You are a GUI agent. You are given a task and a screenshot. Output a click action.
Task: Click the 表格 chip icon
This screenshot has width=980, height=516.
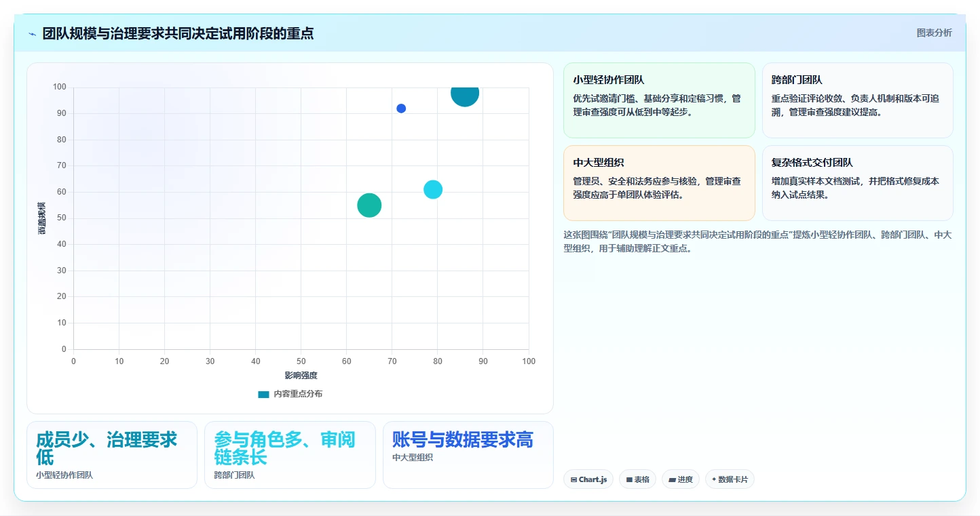tap(629, 479)
